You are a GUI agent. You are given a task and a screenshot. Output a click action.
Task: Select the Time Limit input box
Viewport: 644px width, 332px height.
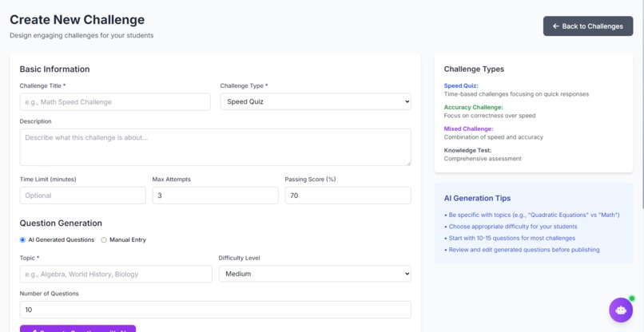(x=83, y=196)
